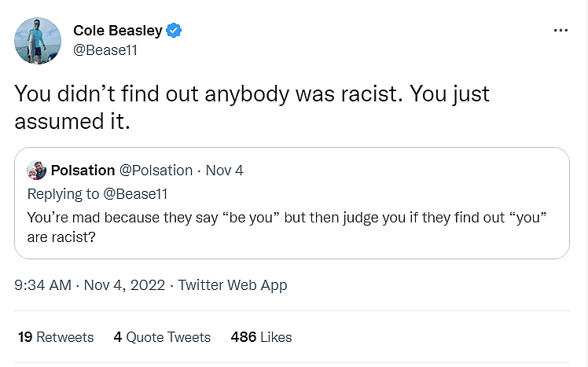Open Cole Beasley's profile name link

click(x=118, y=31)
